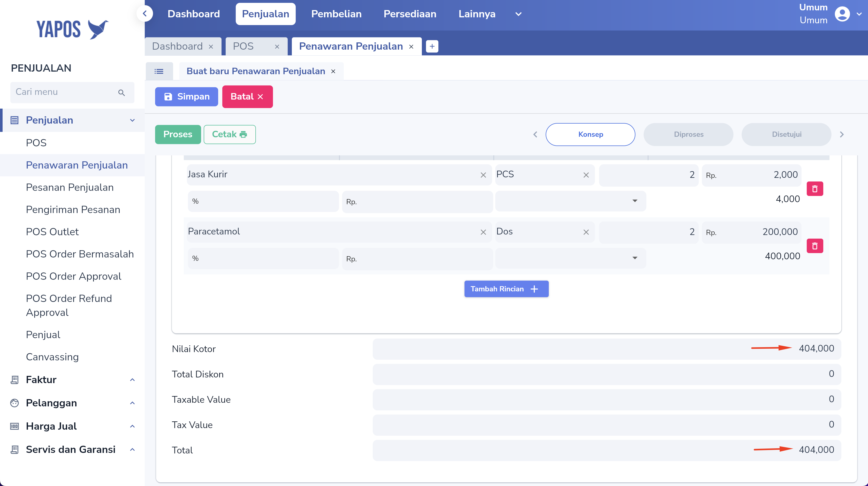Open POS Order Approval in sidebar
868x486 pixels.
click(x=73, y=276)
